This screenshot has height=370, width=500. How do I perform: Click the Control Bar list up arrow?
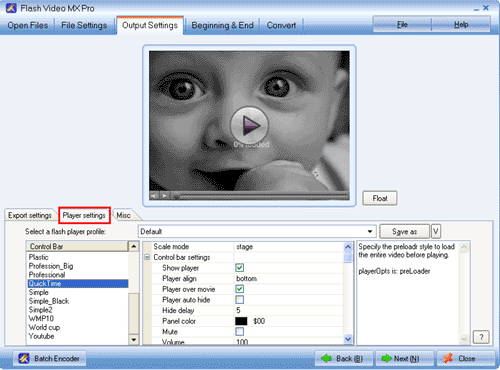(134, 246)
